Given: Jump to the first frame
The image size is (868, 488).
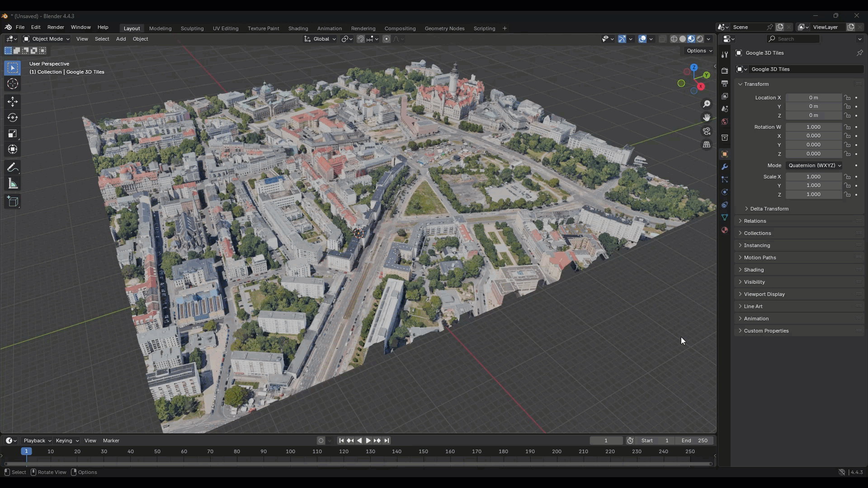Looking at the screenshot, I should click(x=341, y=441).
